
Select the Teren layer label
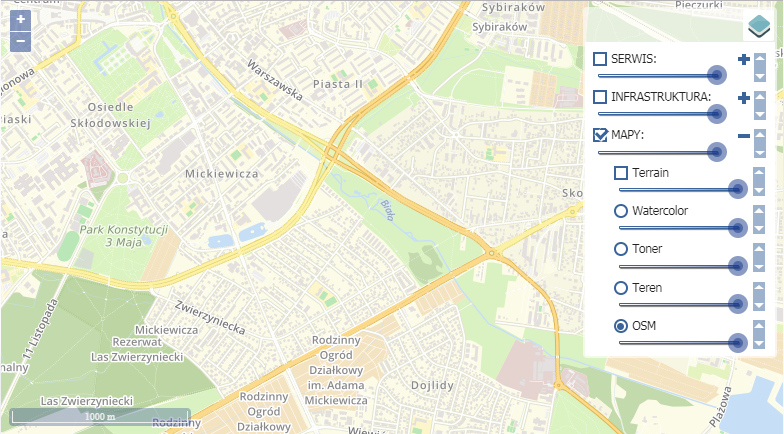tap(647, 288)
